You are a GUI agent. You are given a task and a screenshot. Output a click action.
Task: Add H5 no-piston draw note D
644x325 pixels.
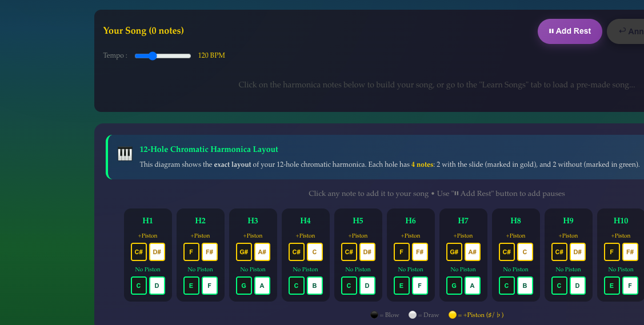click(x=367, y=286)
